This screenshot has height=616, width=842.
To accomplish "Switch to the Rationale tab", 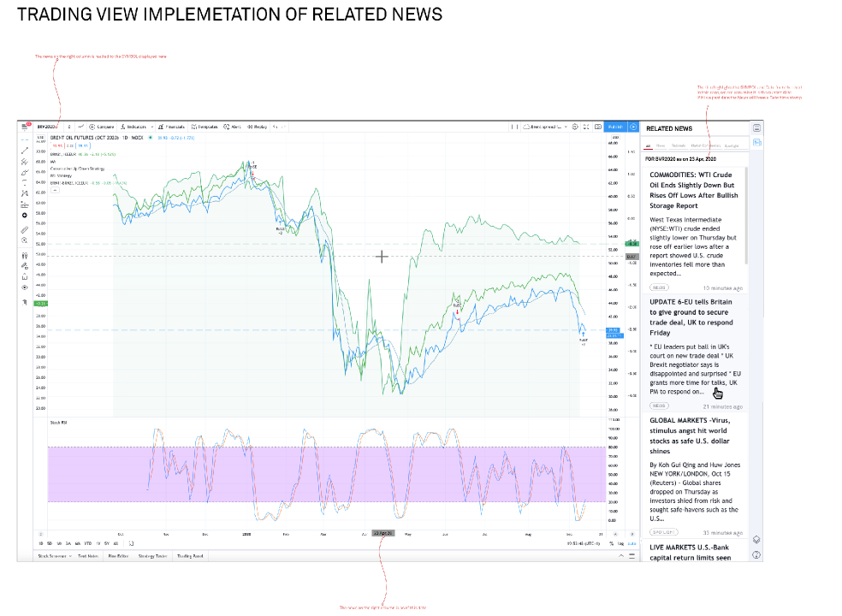I will [679, 145].
